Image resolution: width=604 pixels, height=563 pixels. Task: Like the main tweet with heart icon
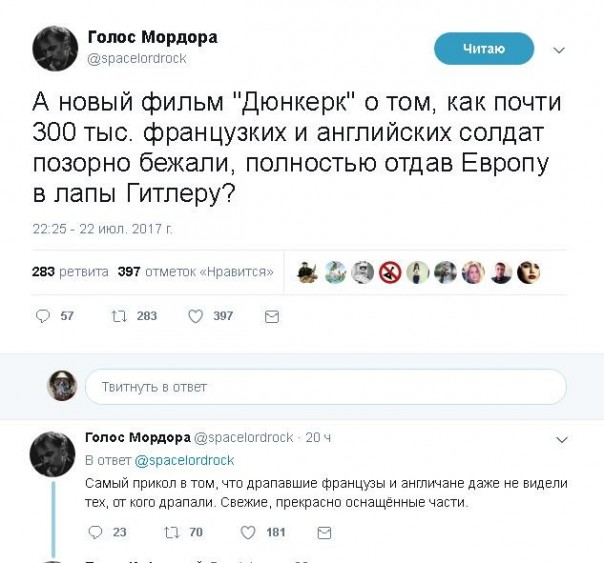click(197, 316)
